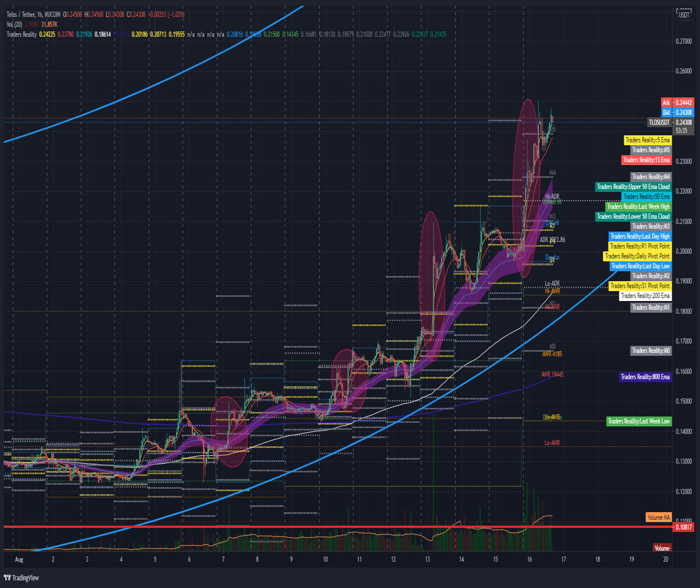The image size is (700, 588).
Task: Click the AWR 19445 label on the chart
Action: click(552, 374)
